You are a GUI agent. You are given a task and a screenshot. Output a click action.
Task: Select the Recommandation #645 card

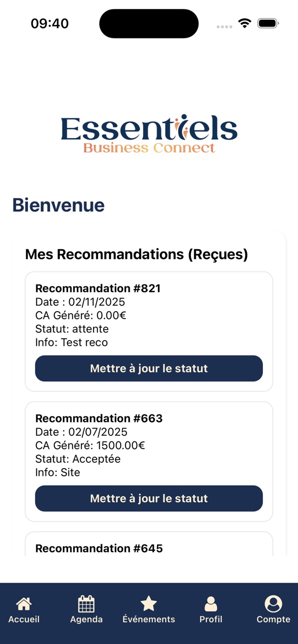point(149,544)
